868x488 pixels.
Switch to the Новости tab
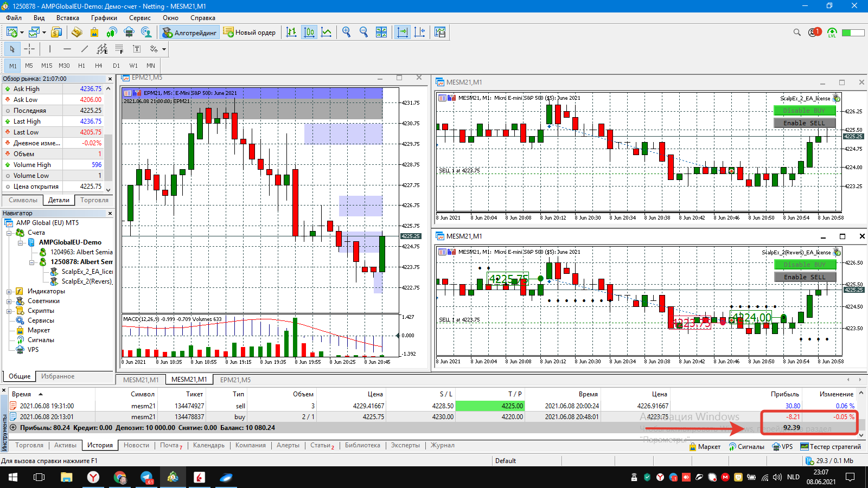point(136,445)
